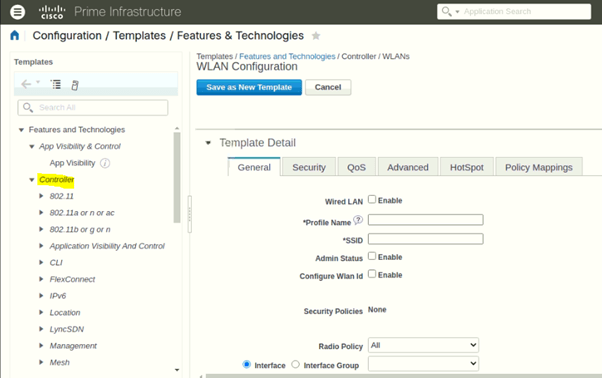Mark page as favorite with star icon
The width and height of the screenshot is (602, 378).
tap(316, 36)
